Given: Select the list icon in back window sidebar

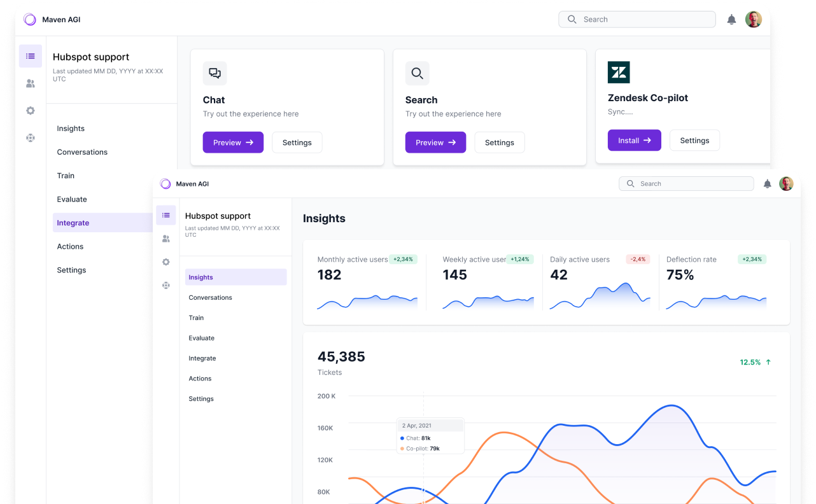Looking at the screenshot, I should pos(31,56).
